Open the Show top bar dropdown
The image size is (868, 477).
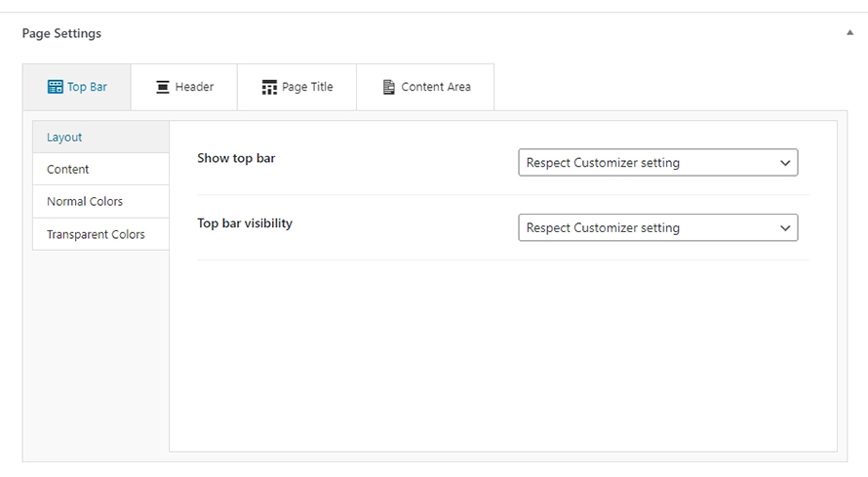(x=657, y=163)
